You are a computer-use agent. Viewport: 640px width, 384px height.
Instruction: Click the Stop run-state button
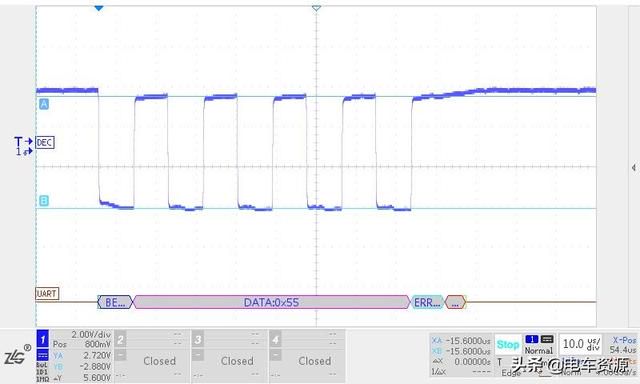508,344
